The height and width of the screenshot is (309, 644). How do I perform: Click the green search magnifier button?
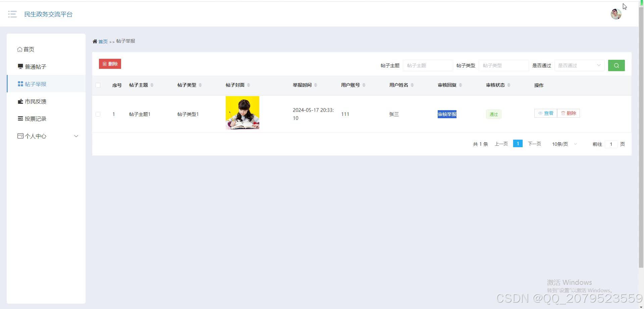tap(616, 65)
